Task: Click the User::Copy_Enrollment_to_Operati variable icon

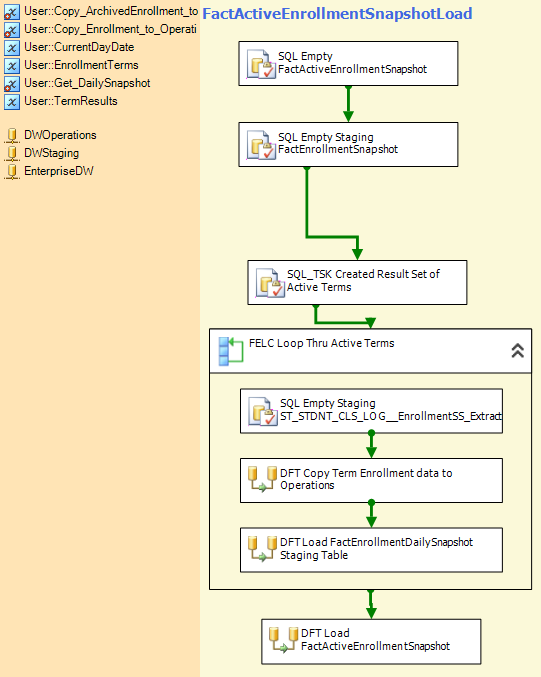Action: 12,29
